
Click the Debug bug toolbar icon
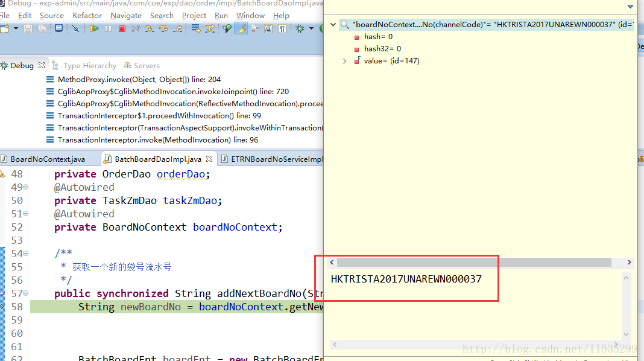[x=300, y=28]
